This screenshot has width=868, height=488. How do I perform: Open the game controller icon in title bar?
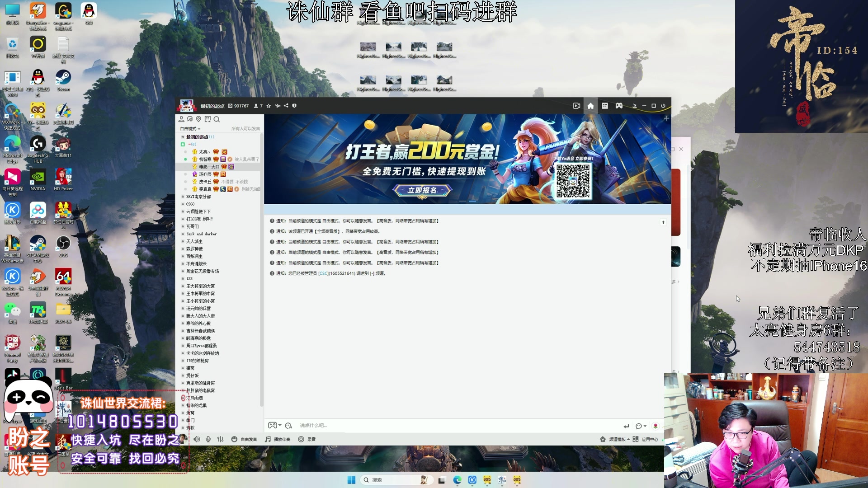pos(619,106)
